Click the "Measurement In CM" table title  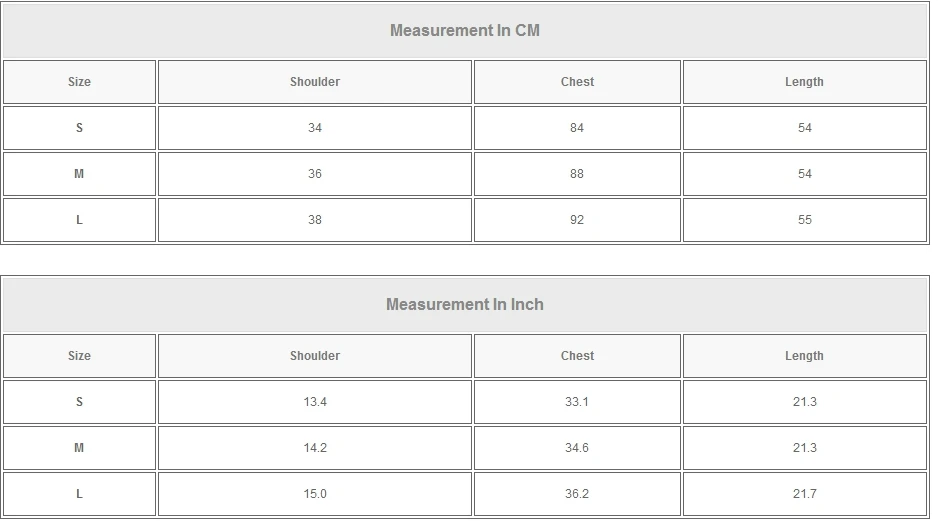[465, 30]
